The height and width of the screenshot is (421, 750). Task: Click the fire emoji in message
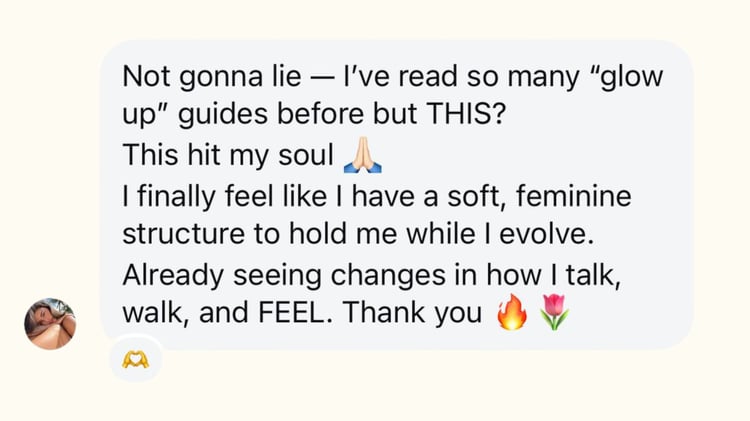[512, 313]
